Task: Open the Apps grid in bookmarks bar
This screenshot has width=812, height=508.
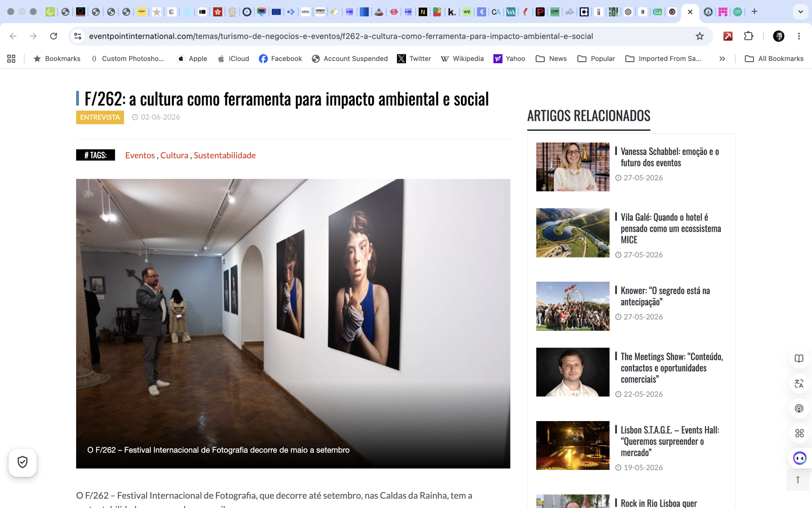Action: (x=11, y=59)
